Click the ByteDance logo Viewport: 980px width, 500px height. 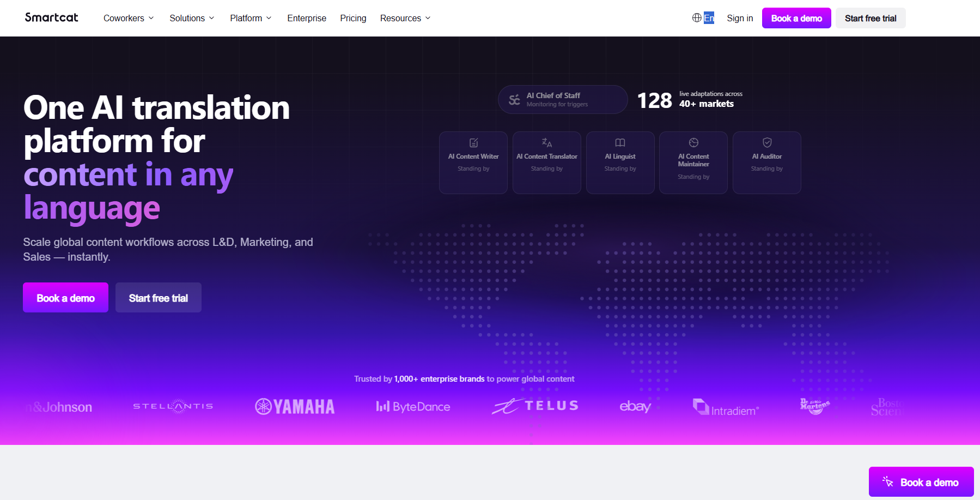413,407
